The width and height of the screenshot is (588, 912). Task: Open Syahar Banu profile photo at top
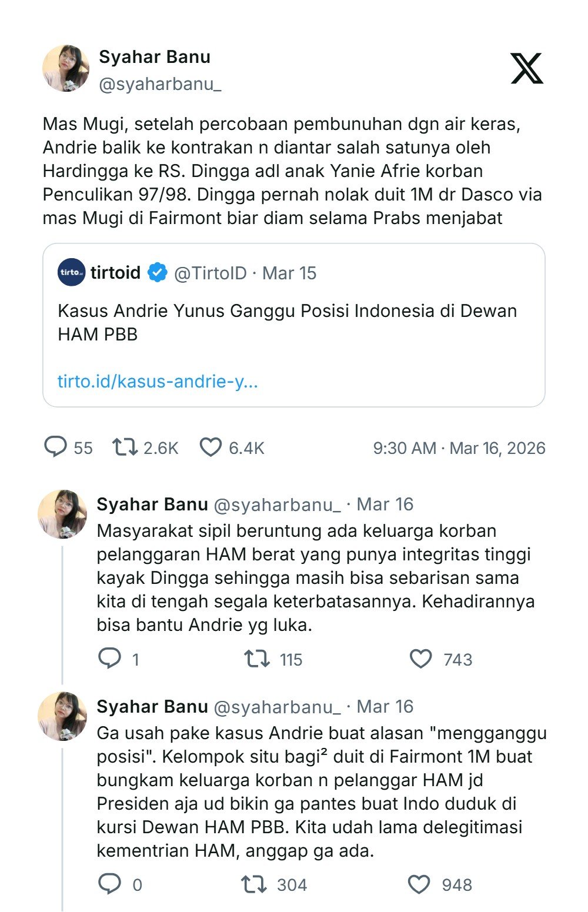pyautogui.click(x=66, y=68)
